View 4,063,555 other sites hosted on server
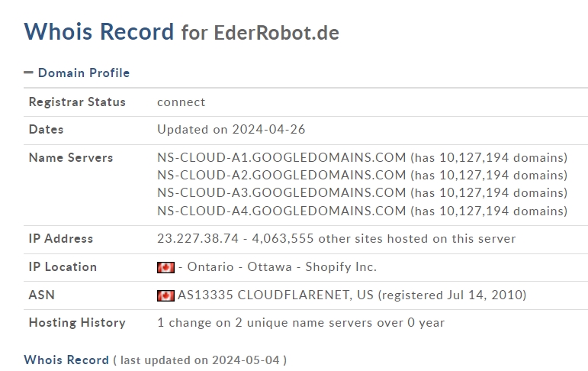This screenshot has height=371, width=588. [384, 238]
